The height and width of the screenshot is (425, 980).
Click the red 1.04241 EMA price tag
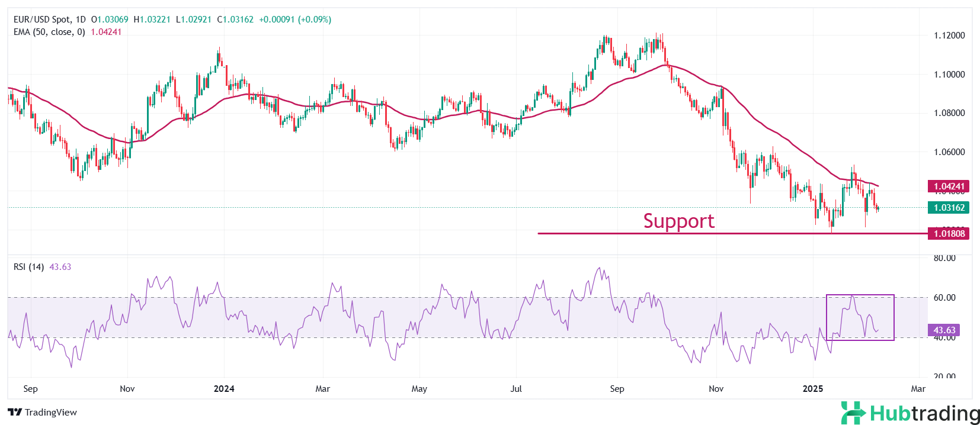pos(949,186)
